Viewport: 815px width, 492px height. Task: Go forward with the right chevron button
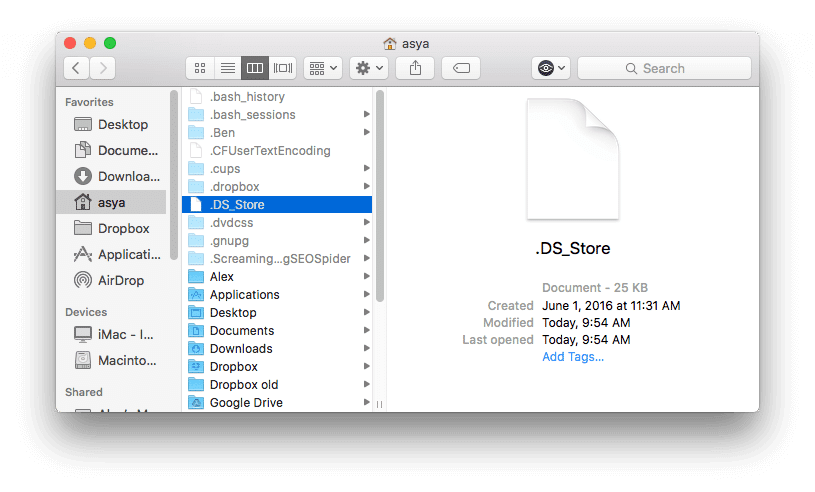(x=102, y=68)
